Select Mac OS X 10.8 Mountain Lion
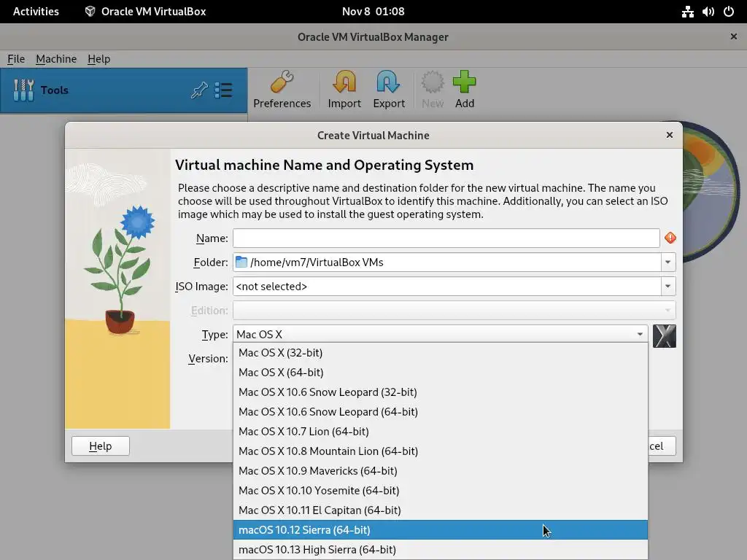This screenshot has width=747, height=560. (440, 451)
